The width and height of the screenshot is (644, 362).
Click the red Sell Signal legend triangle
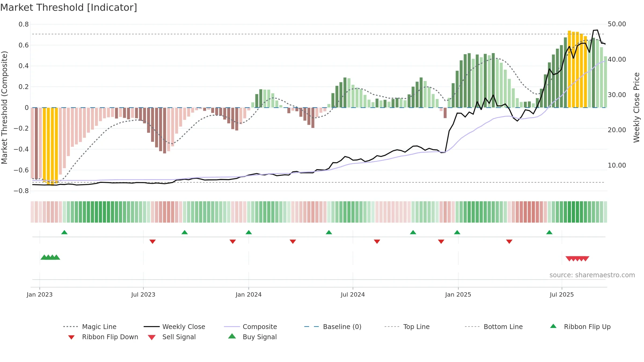pyautogui.click(x=152, y=337)
